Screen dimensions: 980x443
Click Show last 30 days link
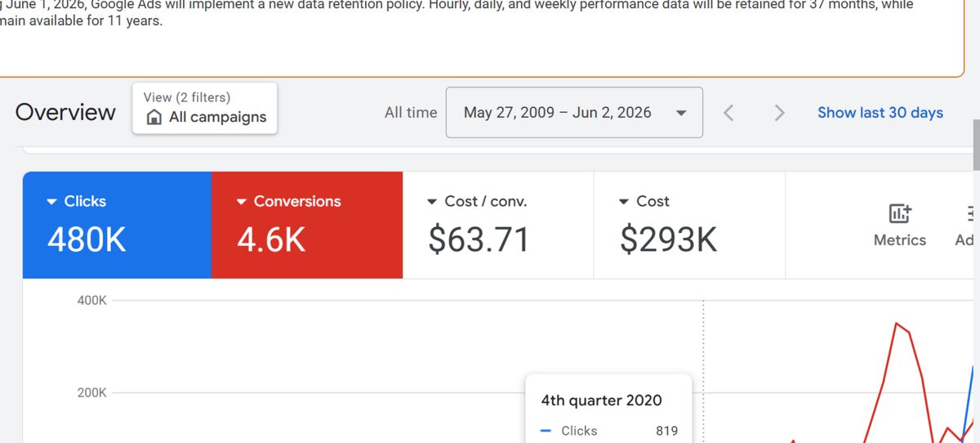pos(880,113)
